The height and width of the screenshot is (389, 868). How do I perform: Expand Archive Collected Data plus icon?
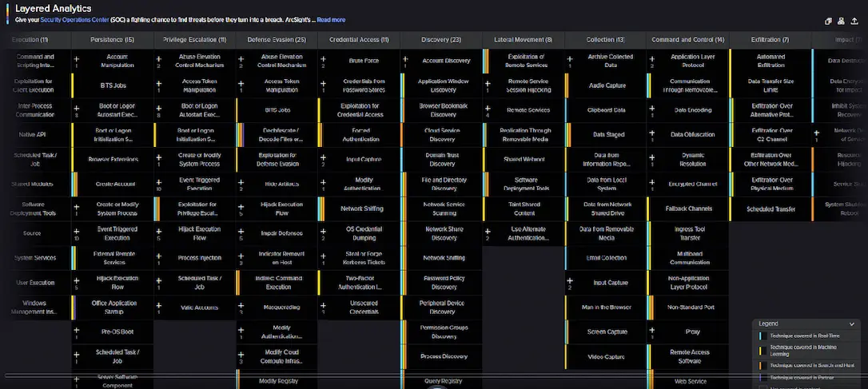pos(571,58)
